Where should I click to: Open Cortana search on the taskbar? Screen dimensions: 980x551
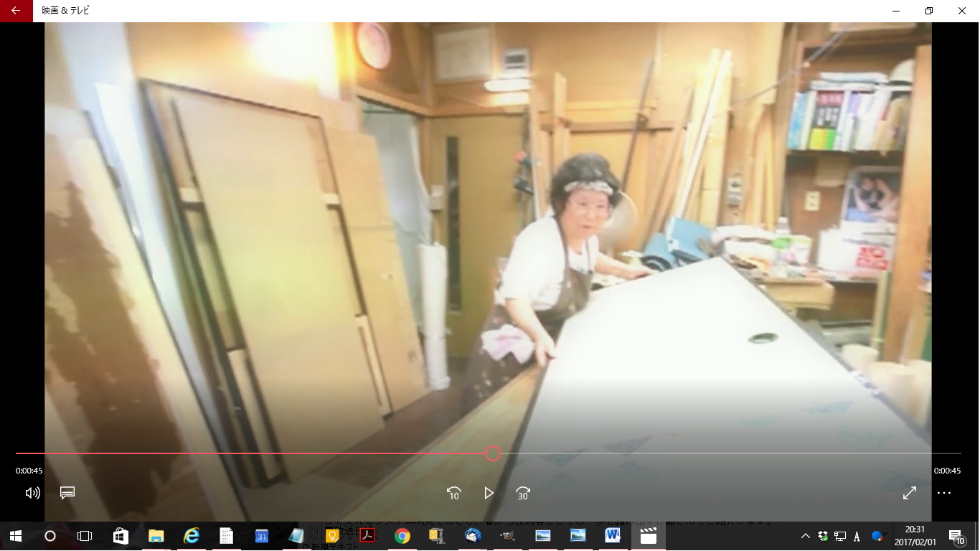[50, 536]
